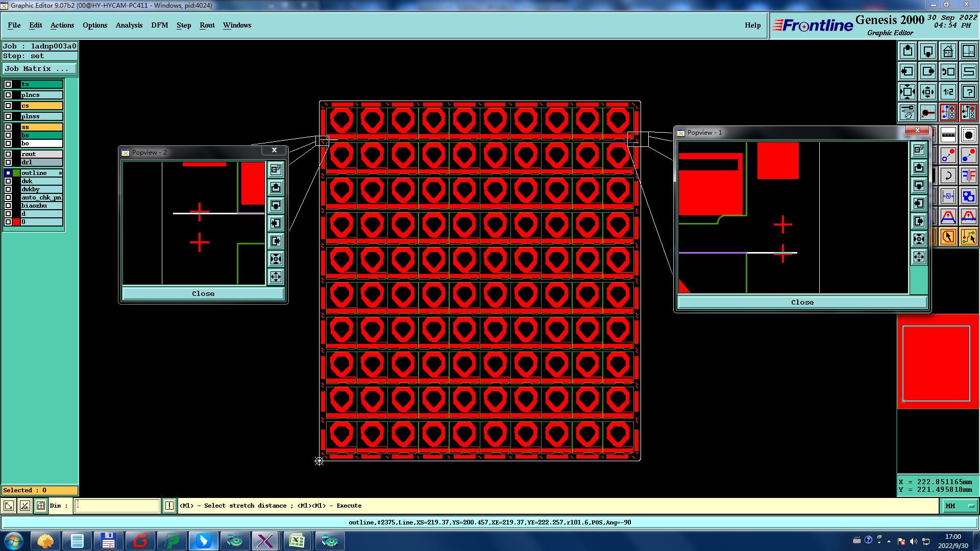Open the Analysis menu

129,25
